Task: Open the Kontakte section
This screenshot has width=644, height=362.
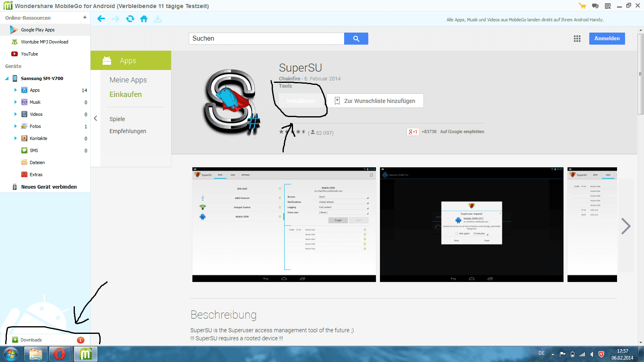Action: pos(38,138)
